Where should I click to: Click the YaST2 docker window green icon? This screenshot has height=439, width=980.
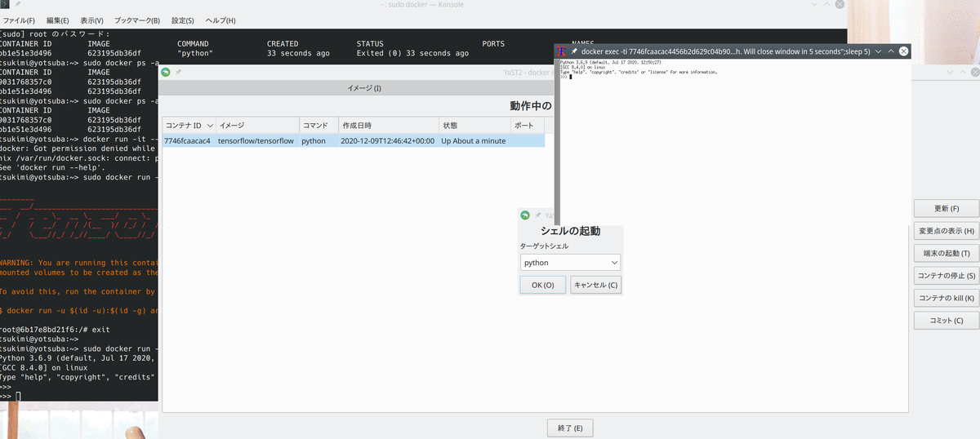[x=166, y=73]
